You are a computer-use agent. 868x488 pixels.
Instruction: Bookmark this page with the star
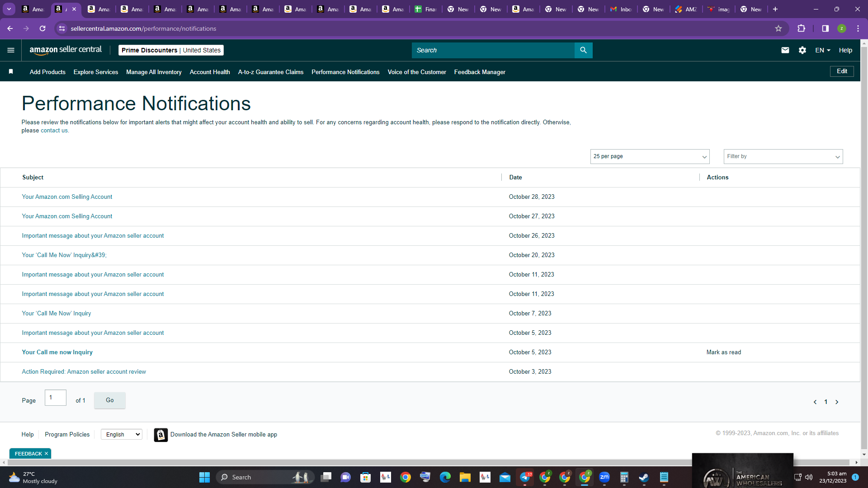tap(778, 28)
